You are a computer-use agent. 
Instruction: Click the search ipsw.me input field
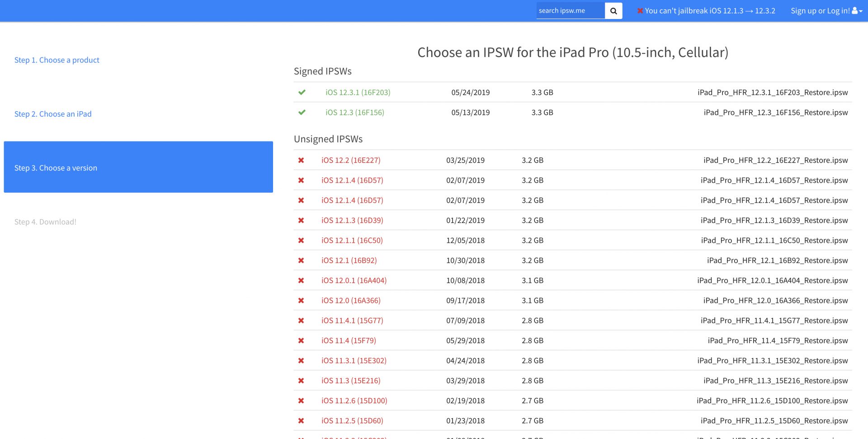pos(571,11)
